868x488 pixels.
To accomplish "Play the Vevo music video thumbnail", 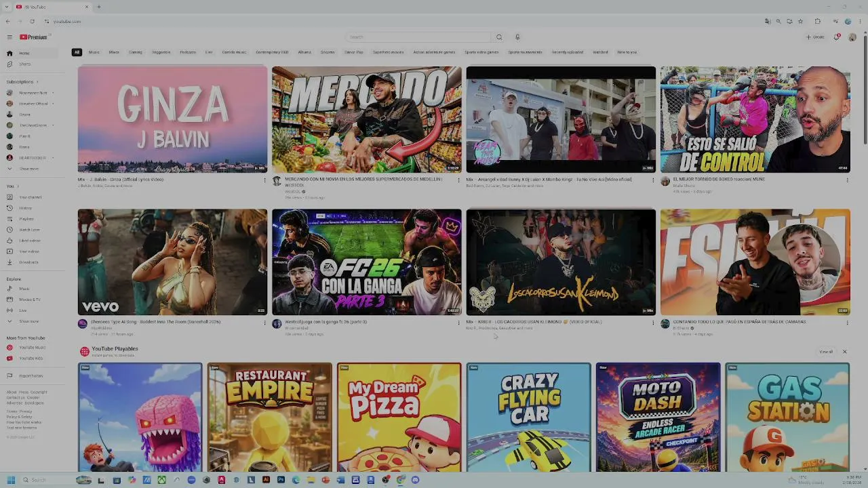I will coord(172,262).
